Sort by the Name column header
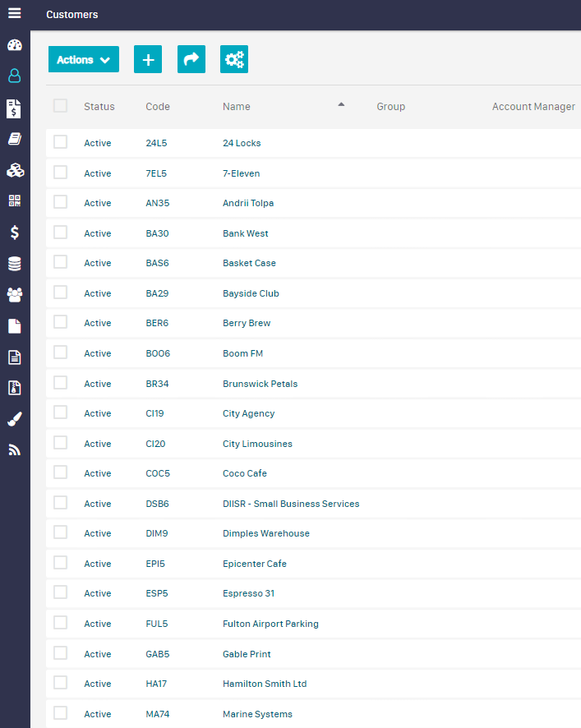This screenshot has height=728, width=581. coord(236,107)
